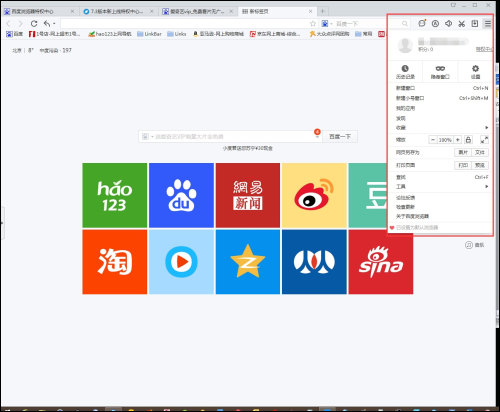The width and height of the screenshot is (500, 412).
Task: Click the star bookmark icon in address bar
Action: 313,24
